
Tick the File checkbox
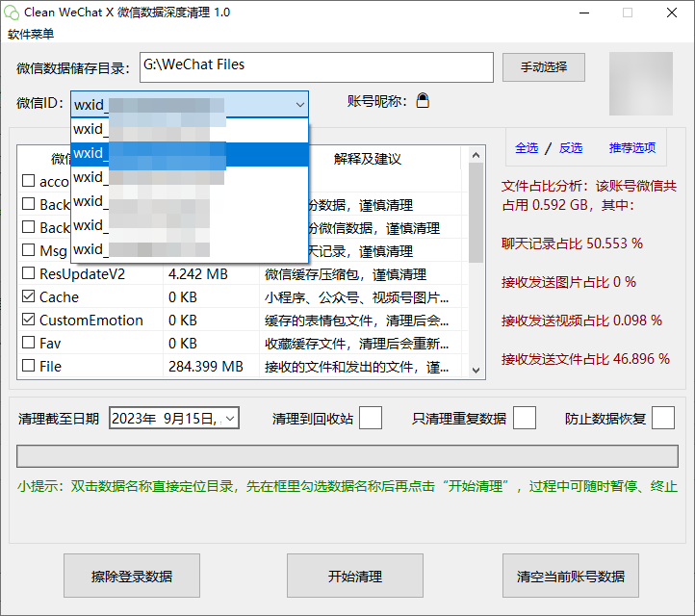tap(28, 365)
